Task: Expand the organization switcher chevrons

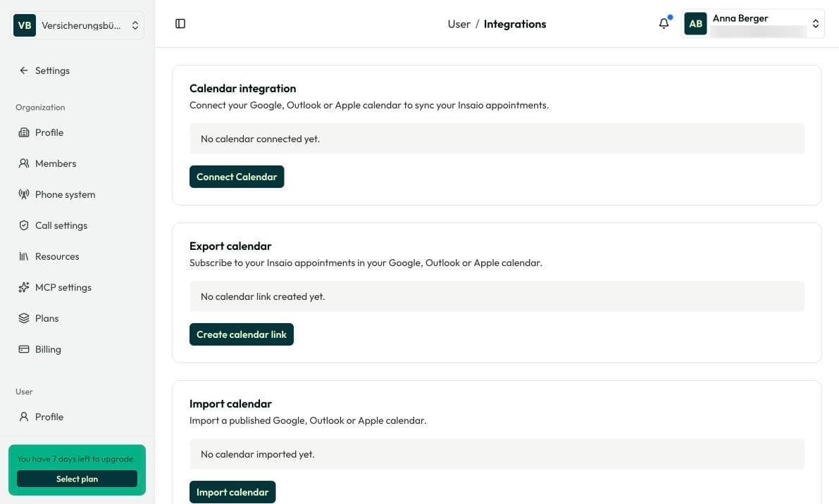Action: [x=135, y=25]
